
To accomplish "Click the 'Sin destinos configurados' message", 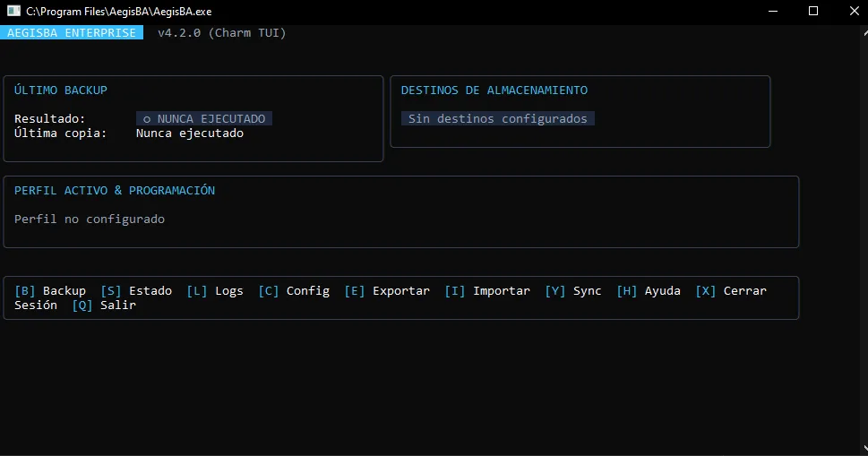I will click(x=498, y=118).
